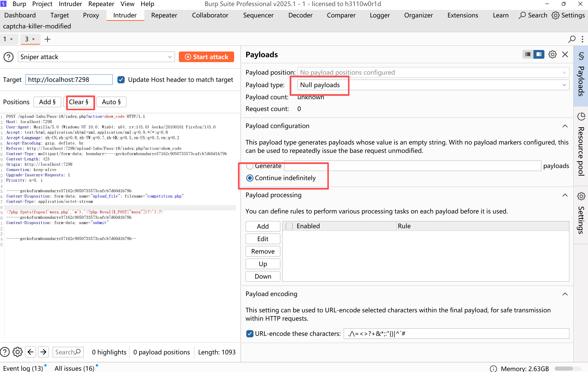Open the three-dot options menu

click(x=583, y=39)
